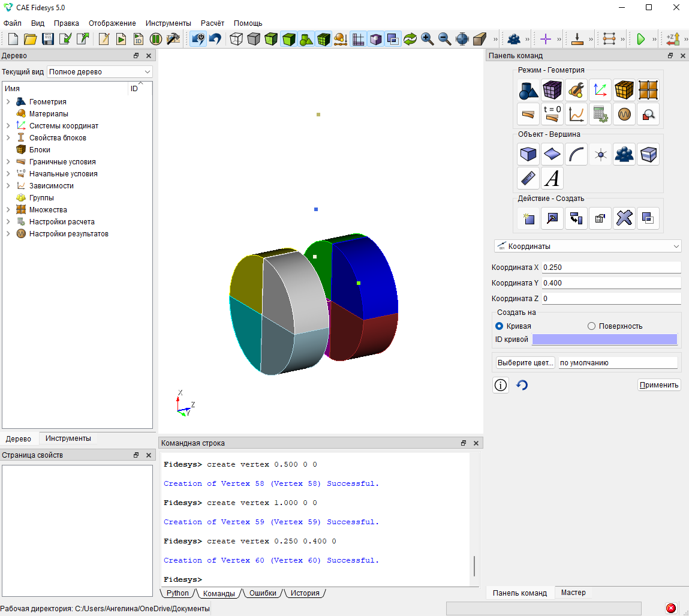Toggle the green meshed cube display mode
689x616 pixels.
323,39
